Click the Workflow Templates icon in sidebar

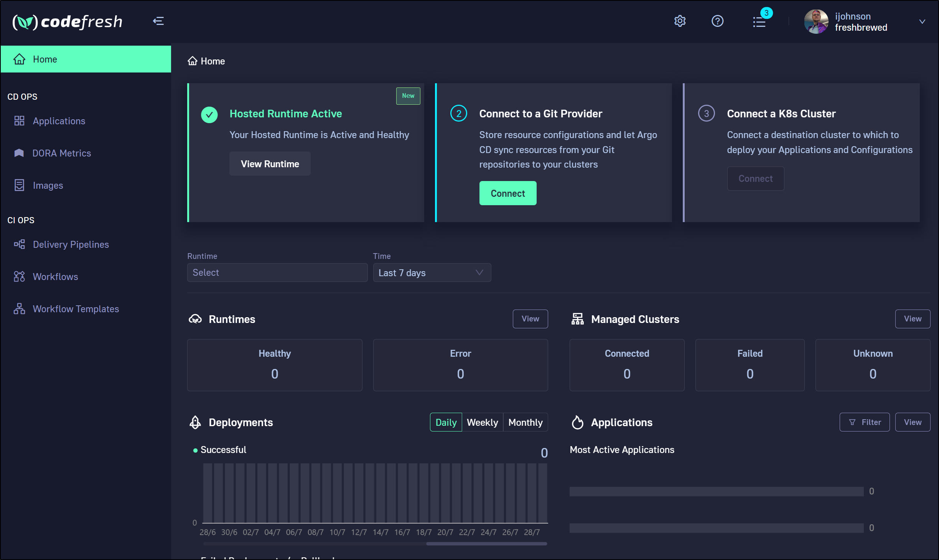point(19,309)
